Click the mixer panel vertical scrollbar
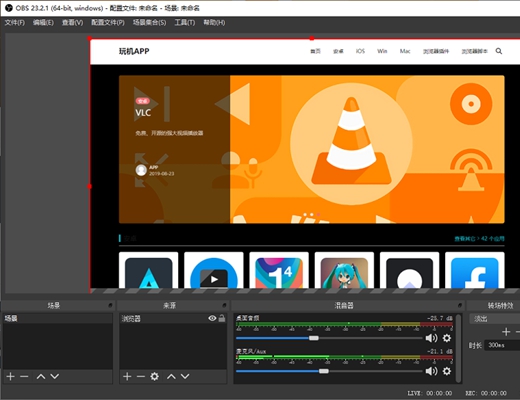Viewport: 520px width, 400px height. coord(459,348)
